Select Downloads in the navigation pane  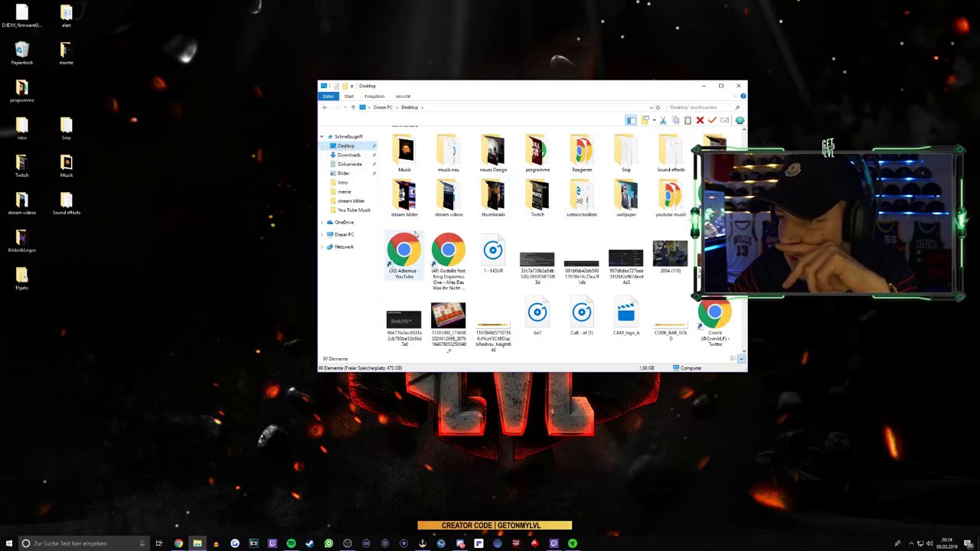point(349,155)
